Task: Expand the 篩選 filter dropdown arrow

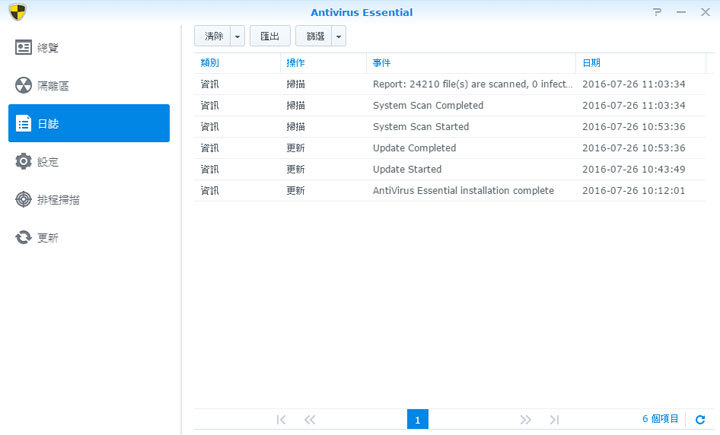Action: (339, 36)
